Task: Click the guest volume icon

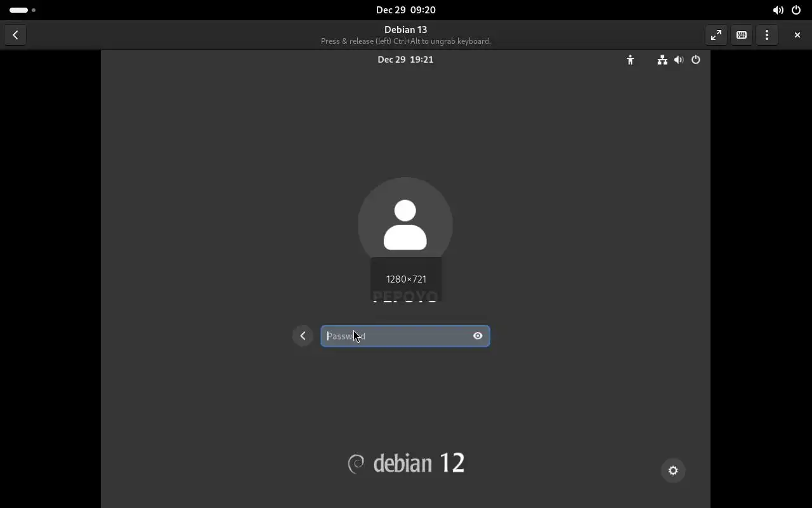Action: (x=679, y=60)
